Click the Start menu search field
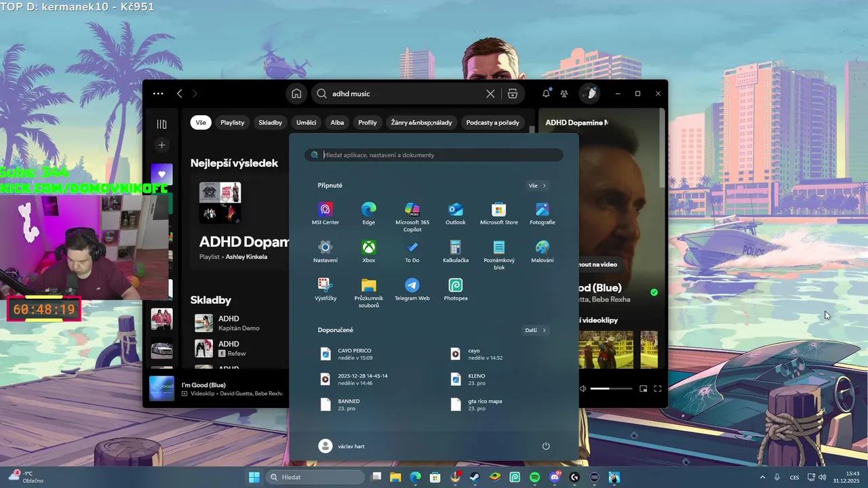The image size is (868, 488). click(x=434, y=155)
